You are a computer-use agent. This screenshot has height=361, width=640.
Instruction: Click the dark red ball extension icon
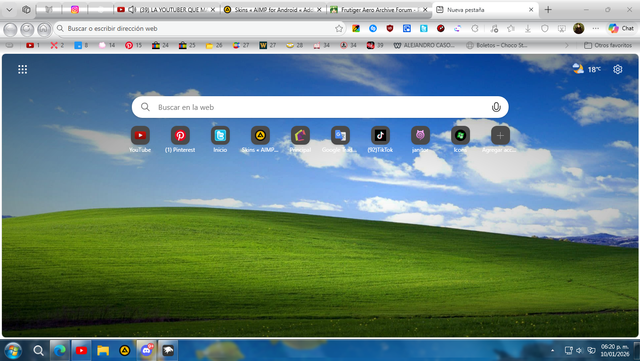coord(441,29)
